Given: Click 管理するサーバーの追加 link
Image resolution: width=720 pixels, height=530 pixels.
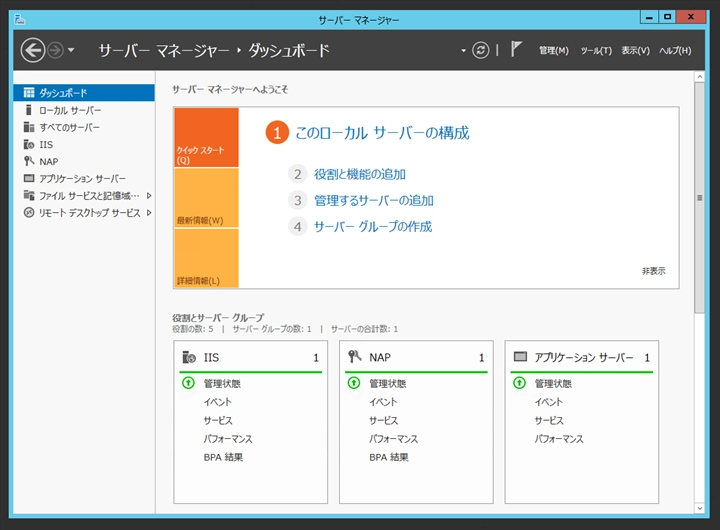Looking at the screenshot, I should pos(374,200).
